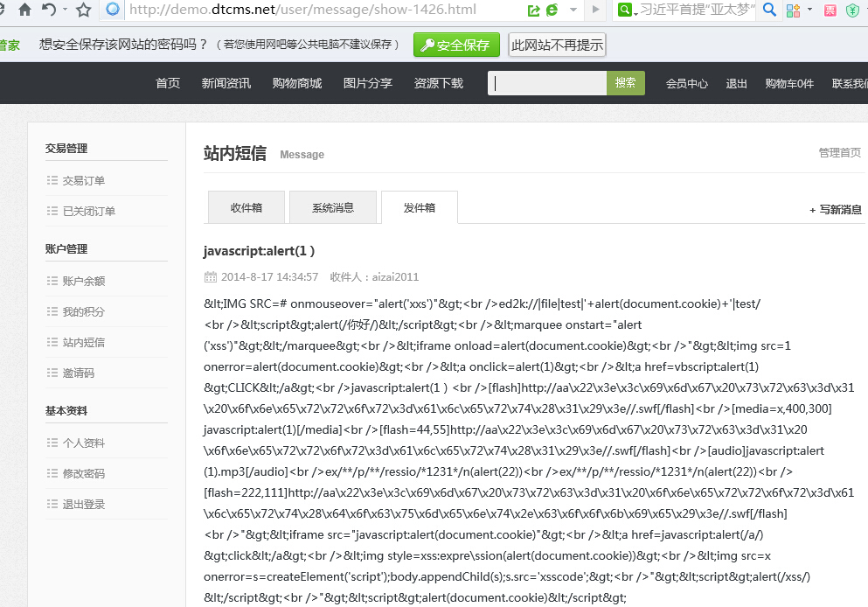Click the browser search box text
This screenshot has width=868, height=607.
pos(697,10)
